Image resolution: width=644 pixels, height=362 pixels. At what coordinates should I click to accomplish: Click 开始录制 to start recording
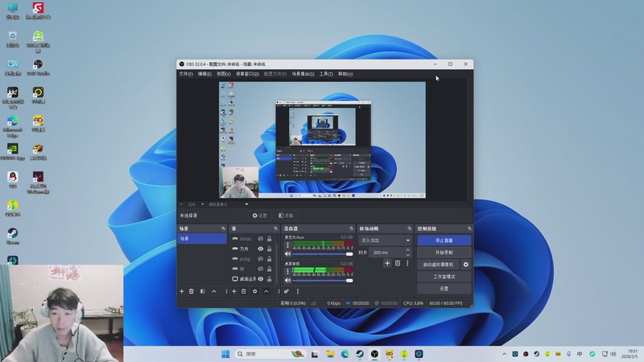[x=444, y=253]
